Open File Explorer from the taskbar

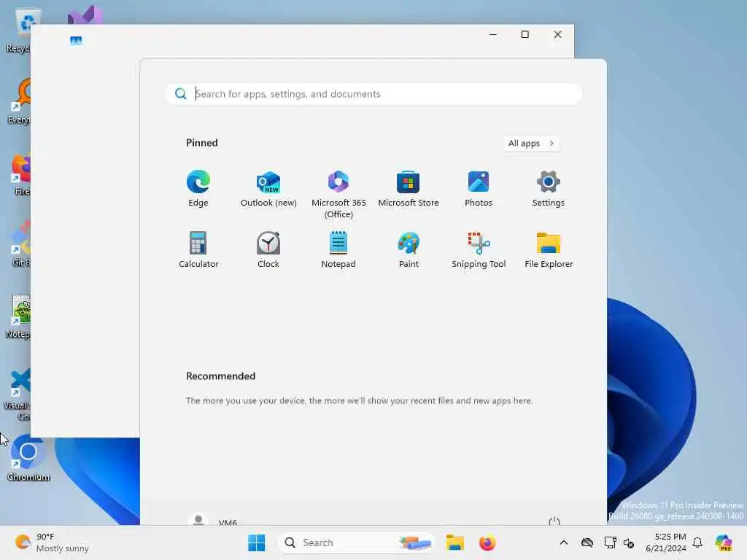click(x=455, y=542)
